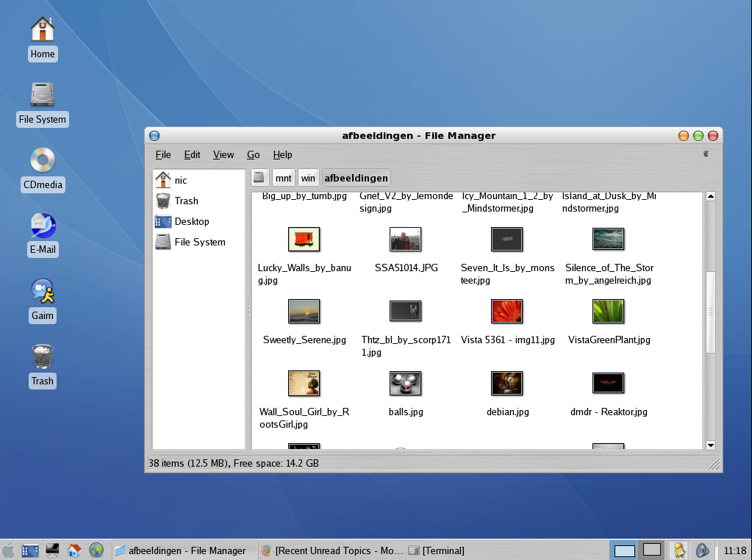The image size is (752, 560).
Task: Click Big_up_by_tumb.jpg file name
Action: 304,196
